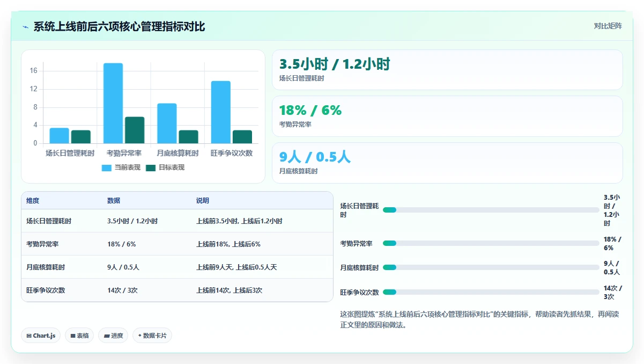644x364 pixels.
Task: Click the icon inside the Chart.js tag
Action: (29, 336)
